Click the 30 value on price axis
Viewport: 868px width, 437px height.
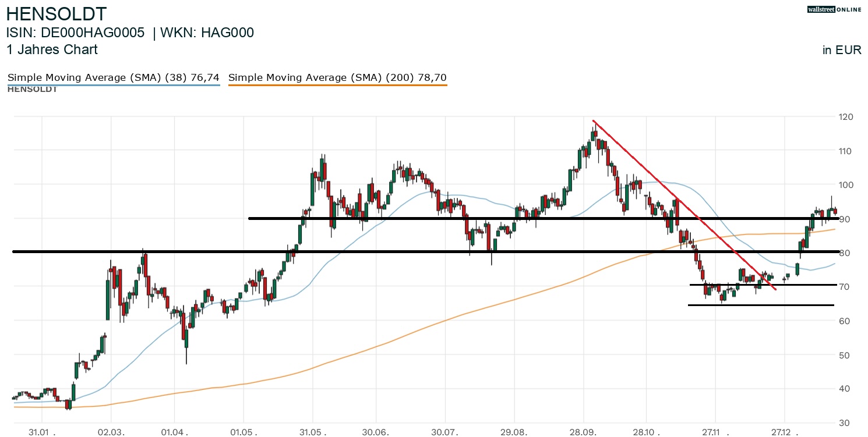(x=843, y=422)
